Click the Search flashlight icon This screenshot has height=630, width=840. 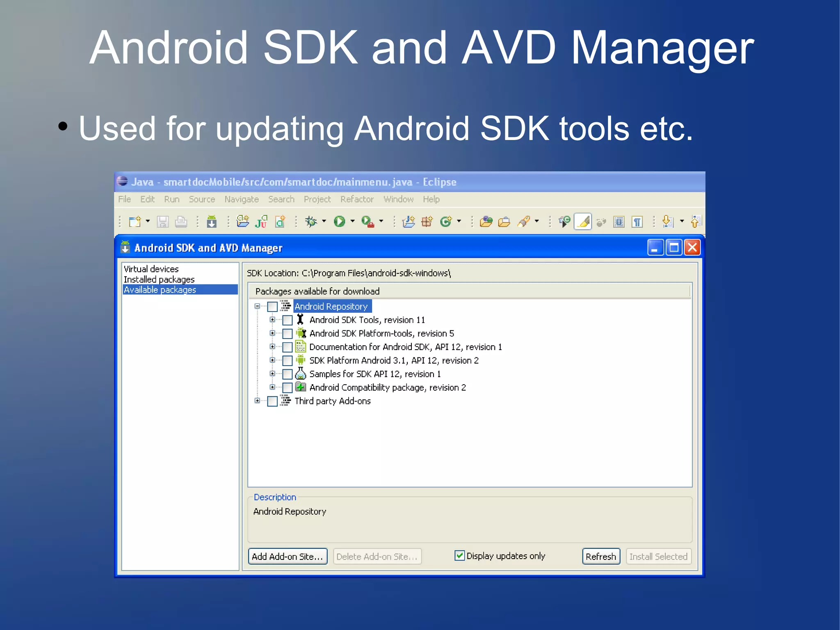524,222
